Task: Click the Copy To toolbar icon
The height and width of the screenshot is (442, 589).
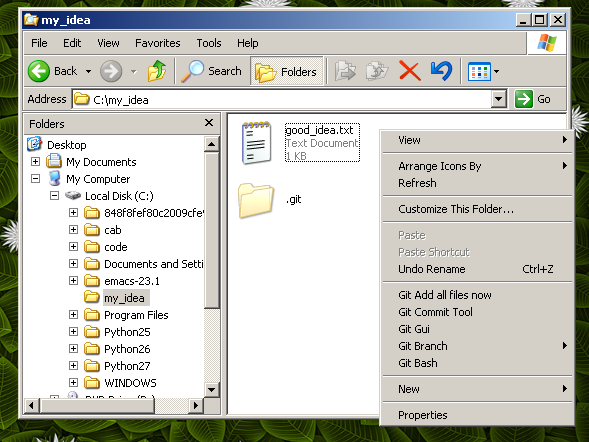Action: [377, 71]
